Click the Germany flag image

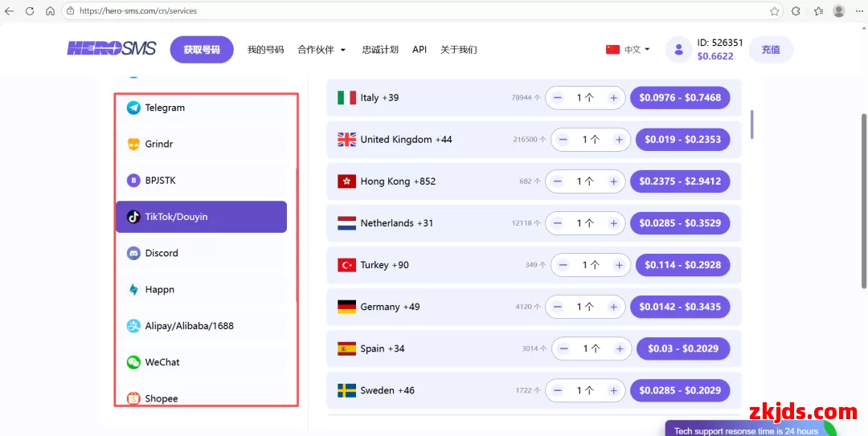tap(346, 307)
